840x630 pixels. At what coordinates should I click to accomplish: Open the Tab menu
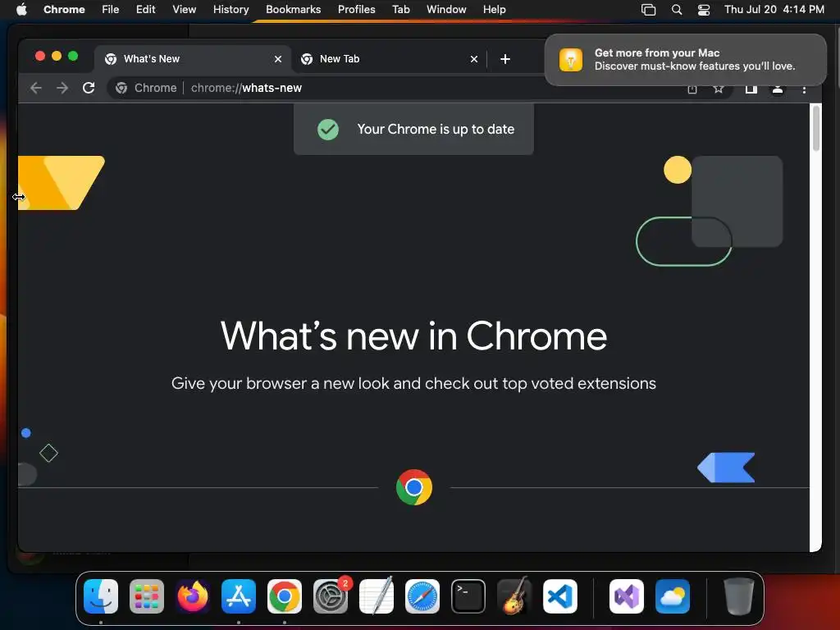(400, 10)
